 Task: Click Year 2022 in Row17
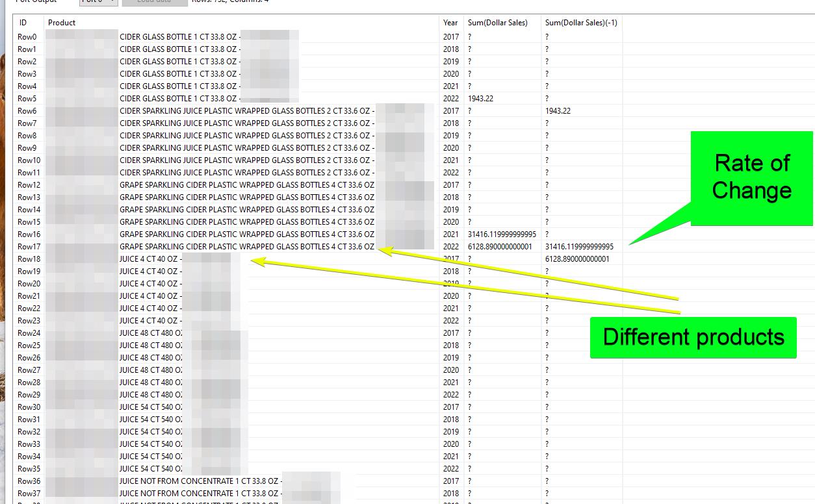451,247
